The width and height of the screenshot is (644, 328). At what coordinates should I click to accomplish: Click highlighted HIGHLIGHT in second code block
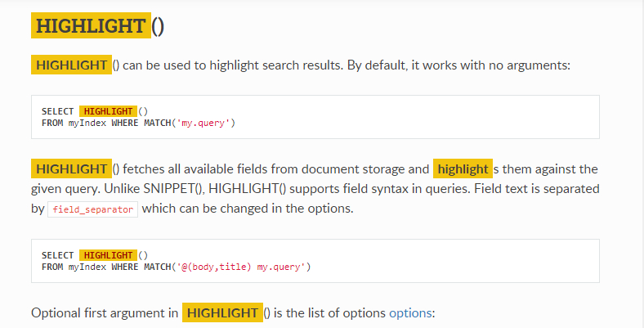coord(108,255)
